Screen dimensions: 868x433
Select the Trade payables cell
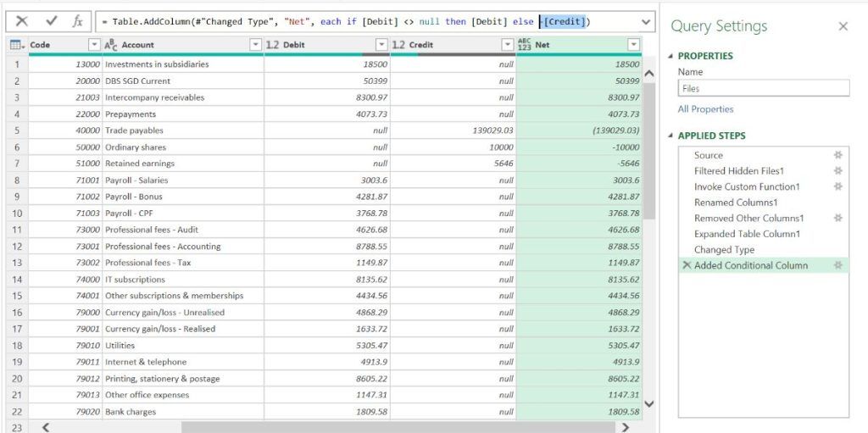tap(183, 130)
